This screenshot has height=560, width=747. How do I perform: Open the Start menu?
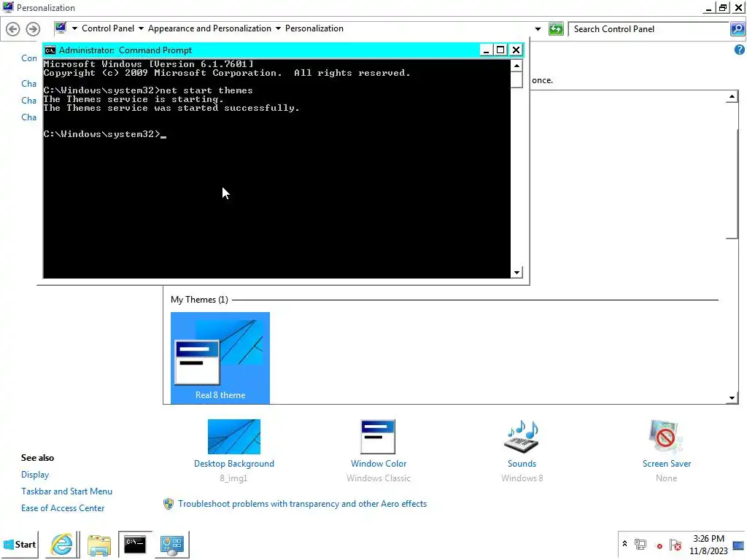tap(20, 544)
